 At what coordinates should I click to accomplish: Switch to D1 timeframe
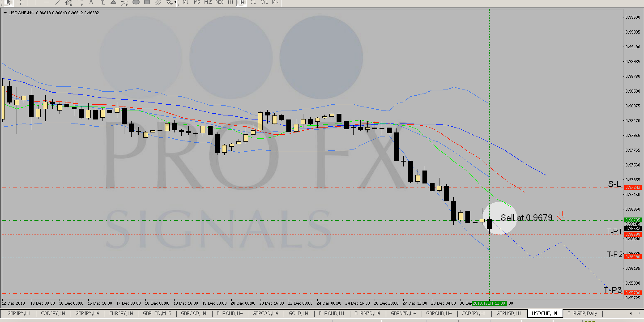tap(253, 2)
